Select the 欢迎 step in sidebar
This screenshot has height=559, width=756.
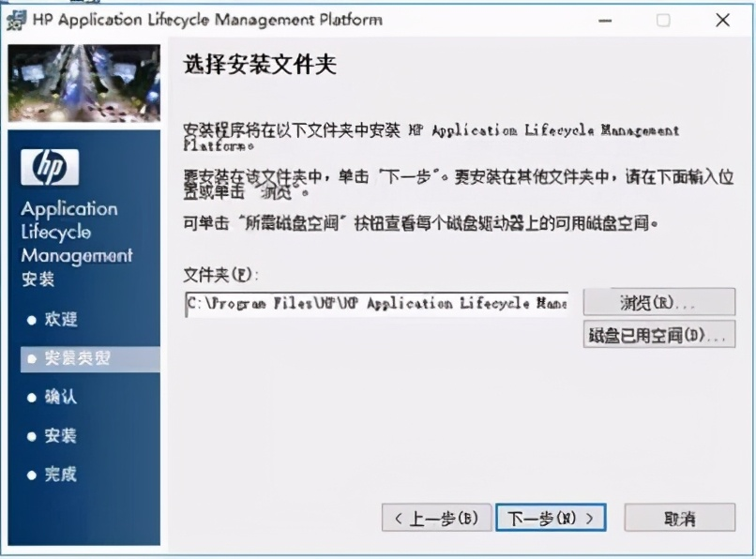coord(61,319)
